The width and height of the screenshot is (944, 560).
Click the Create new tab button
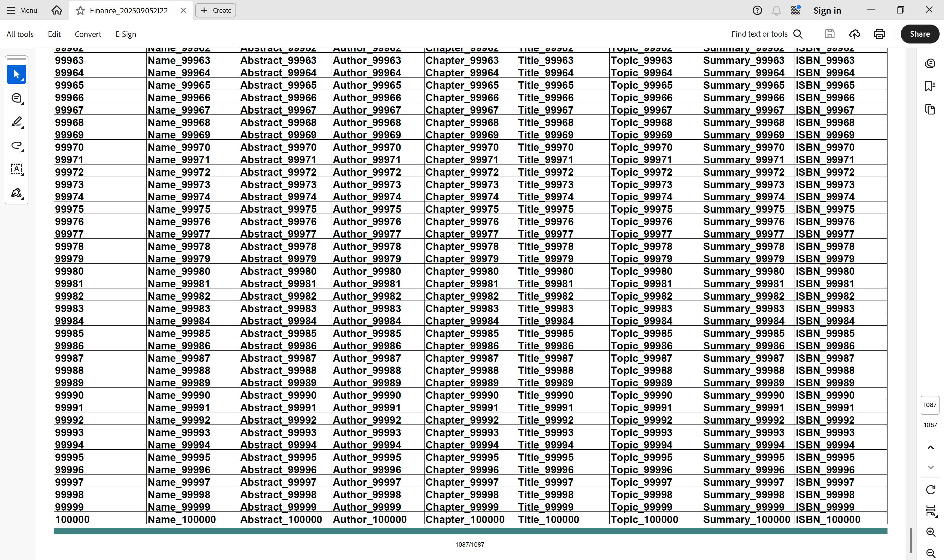pyautogui.click(x=215, y=10)
